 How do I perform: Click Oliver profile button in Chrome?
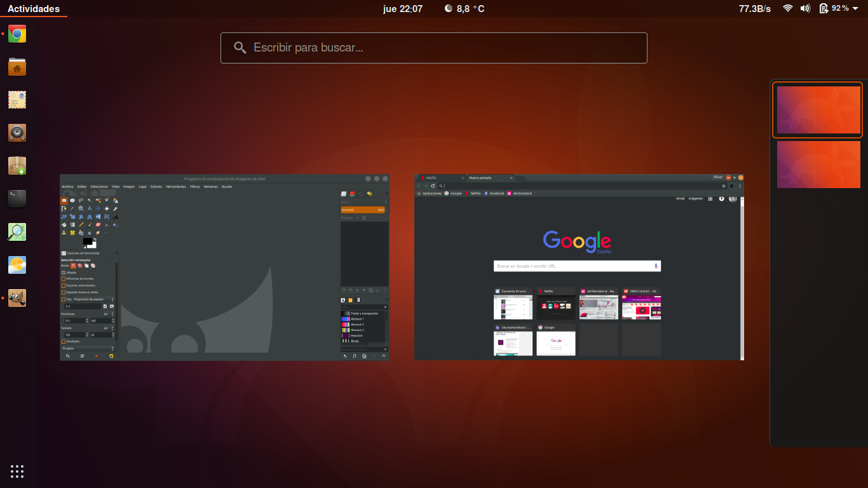tap(717, 177)
